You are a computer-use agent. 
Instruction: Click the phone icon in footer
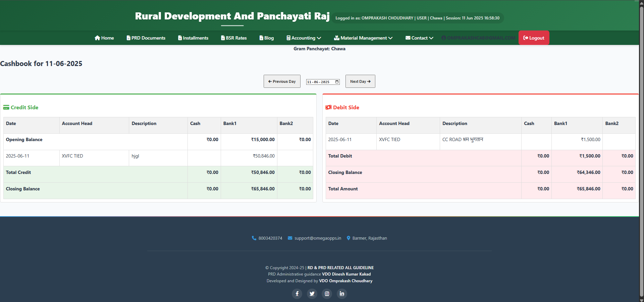254,238
